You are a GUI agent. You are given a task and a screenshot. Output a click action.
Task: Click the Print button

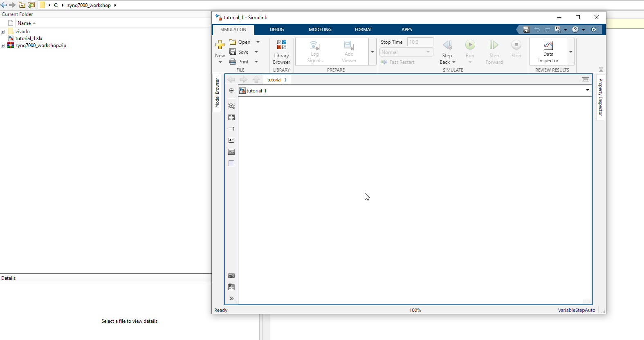239,62
